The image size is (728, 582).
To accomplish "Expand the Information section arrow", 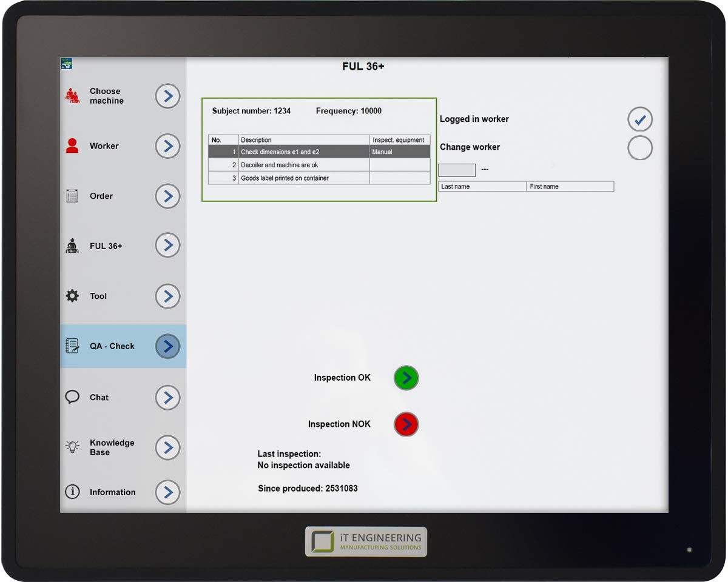I will point(167,492).
